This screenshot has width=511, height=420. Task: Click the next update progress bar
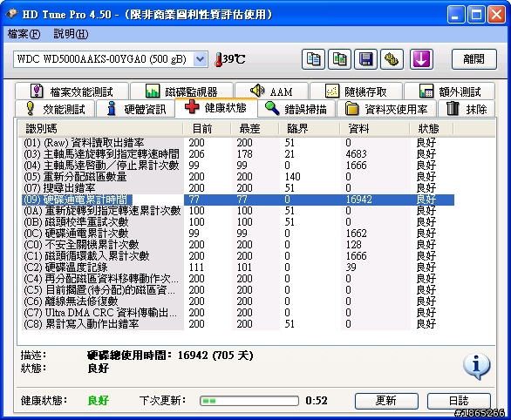point(249,401)
